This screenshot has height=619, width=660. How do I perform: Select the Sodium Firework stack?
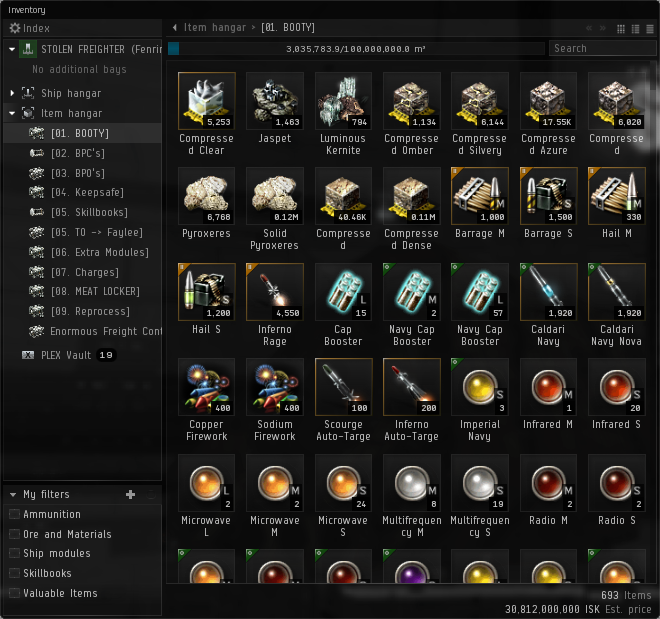point(275,387)
